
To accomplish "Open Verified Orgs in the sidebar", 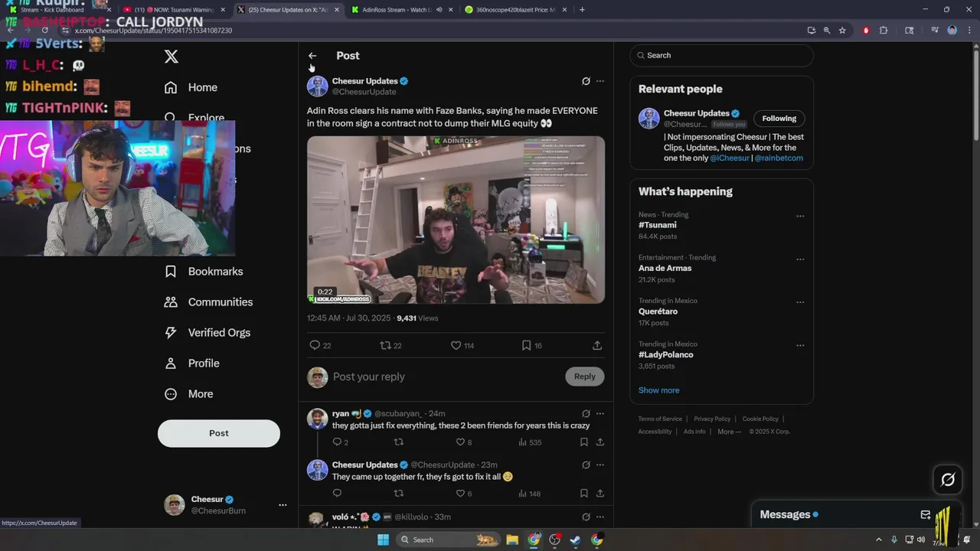I will [207, 333].
